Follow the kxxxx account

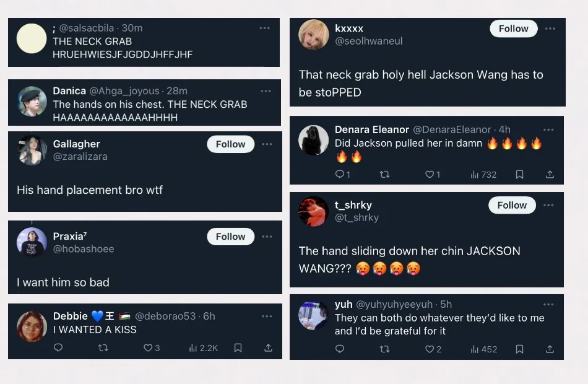[x=513, y=28]
